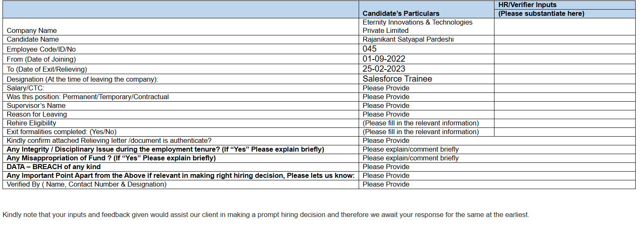Click 'Please Provide' for position type row
The height and width of the screenshot is (227, 644).
pyautogui.click(x=386, y=97)
